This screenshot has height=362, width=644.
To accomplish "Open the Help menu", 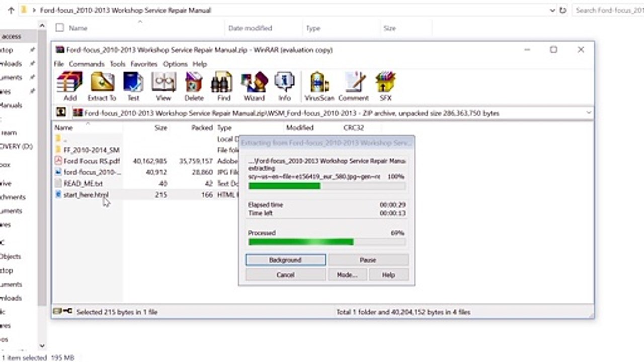I will (200, 64).
